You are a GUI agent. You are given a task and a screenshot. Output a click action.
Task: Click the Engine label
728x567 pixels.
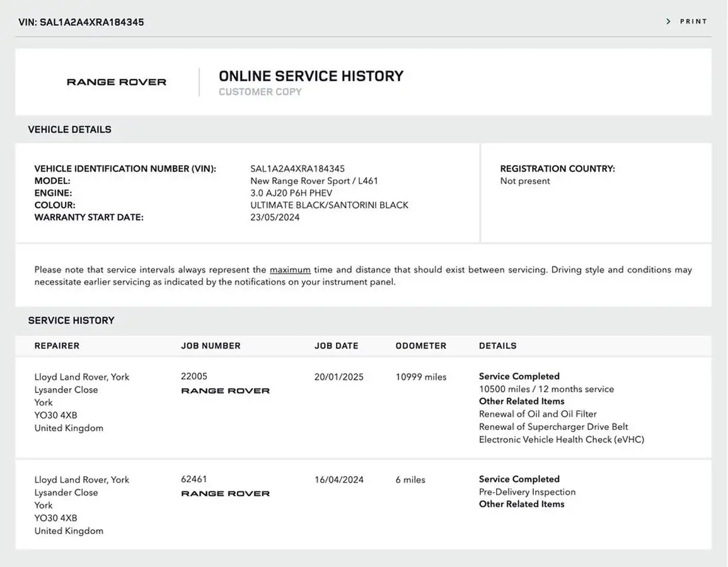tap(54, 193)
